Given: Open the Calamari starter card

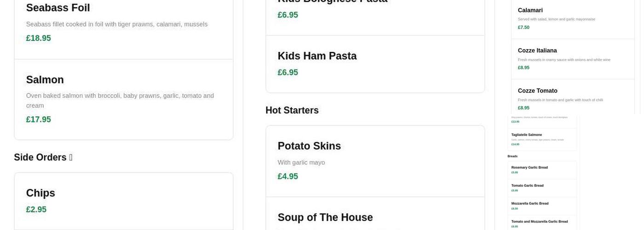Looking at the screenshot, I should click(x=530, y=10).
